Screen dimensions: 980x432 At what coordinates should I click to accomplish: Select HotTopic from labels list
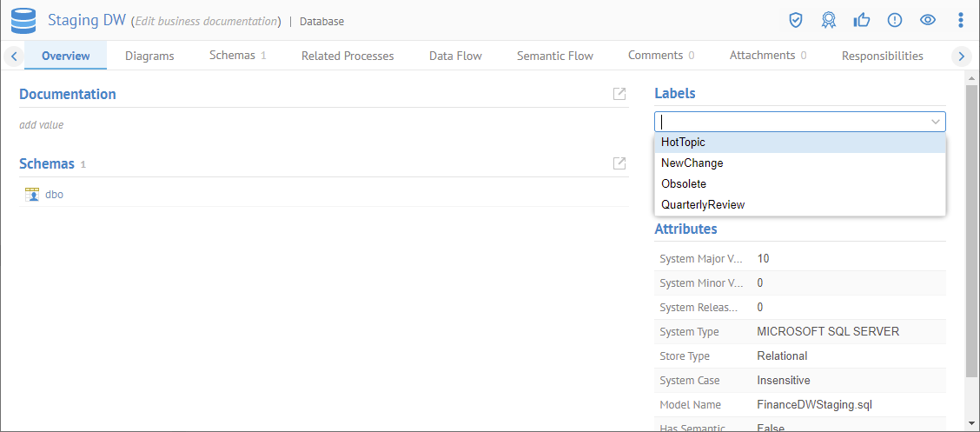[x=683, y=143]
